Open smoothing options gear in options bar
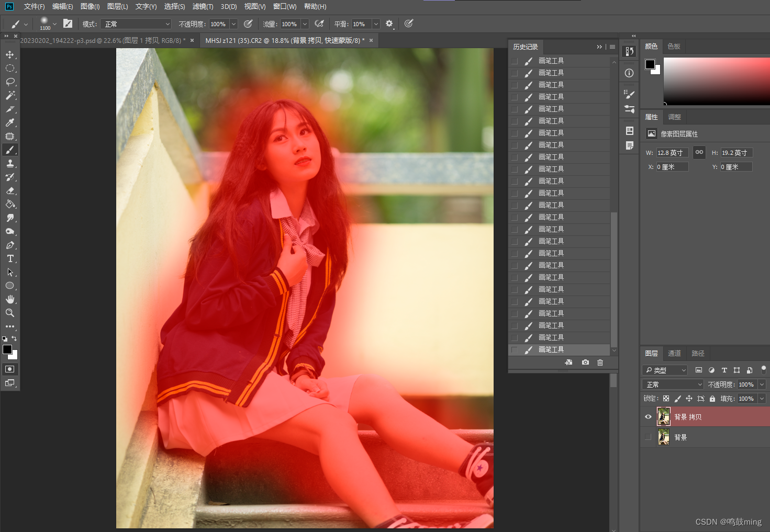Screen dimensions: 770x532 [389, 24]
